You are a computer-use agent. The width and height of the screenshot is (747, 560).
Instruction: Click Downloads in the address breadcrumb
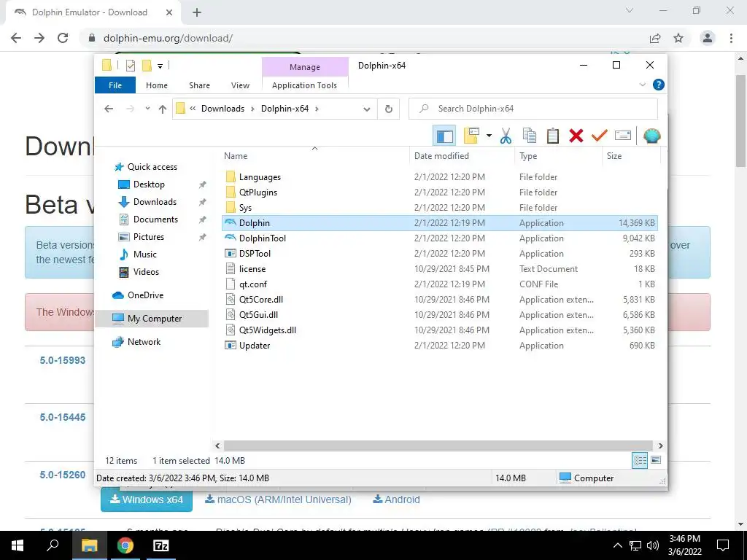pos(222,109)
